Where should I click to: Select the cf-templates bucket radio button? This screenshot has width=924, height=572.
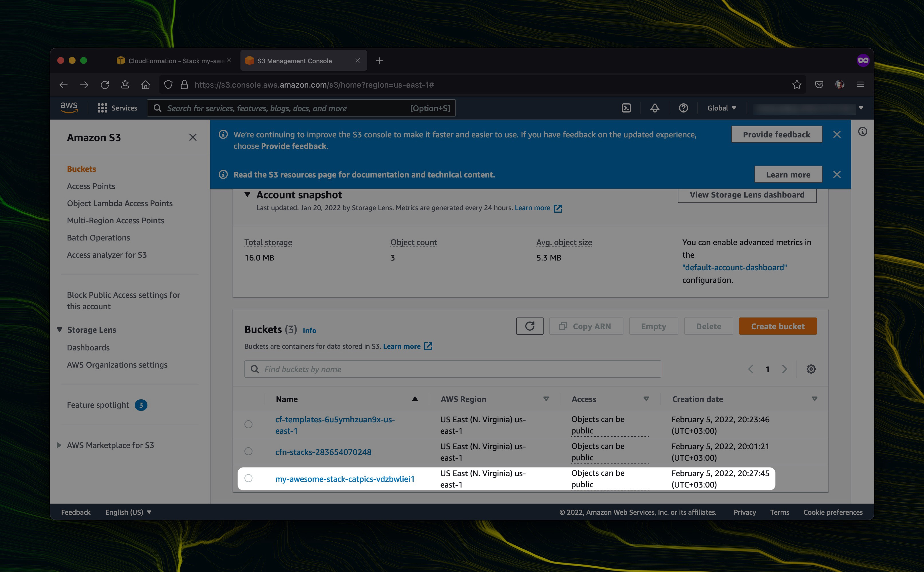248,425
